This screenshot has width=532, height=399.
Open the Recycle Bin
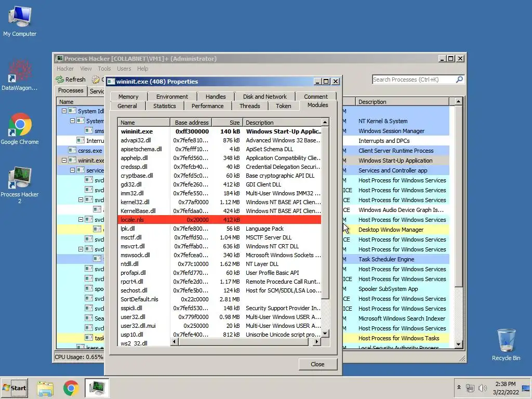pyautogui.click(x=506, y=344)
